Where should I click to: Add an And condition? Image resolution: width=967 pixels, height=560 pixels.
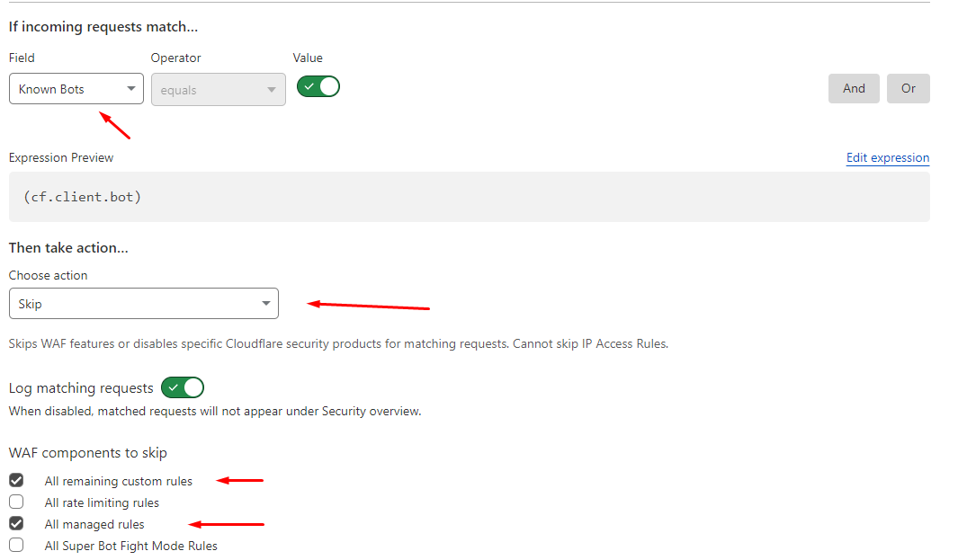click(x=854, y=88)
